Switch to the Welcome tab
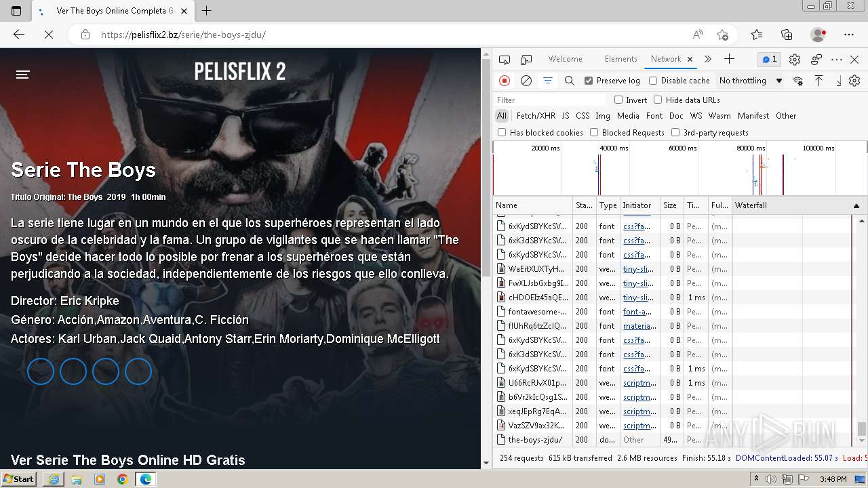This screenshot has width=868, height=488. click(566, 60)
